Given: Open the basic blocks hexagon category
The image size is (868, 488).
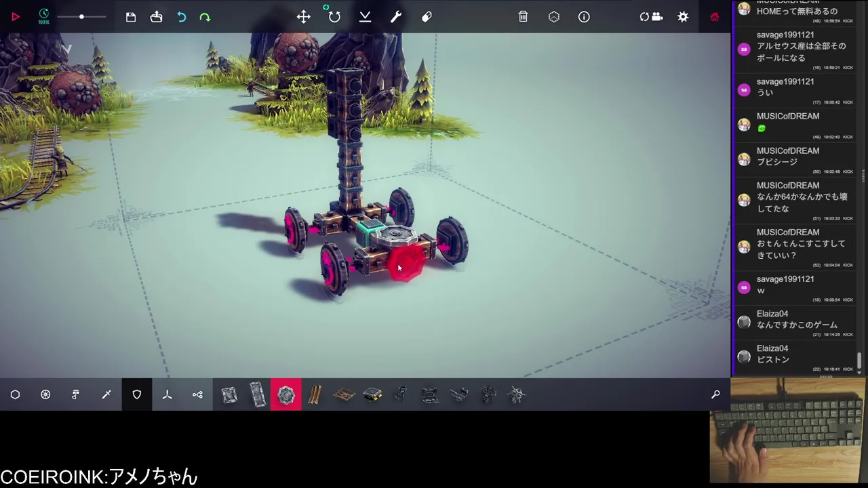Looking at the screenshot, I should tap(15, 394).
